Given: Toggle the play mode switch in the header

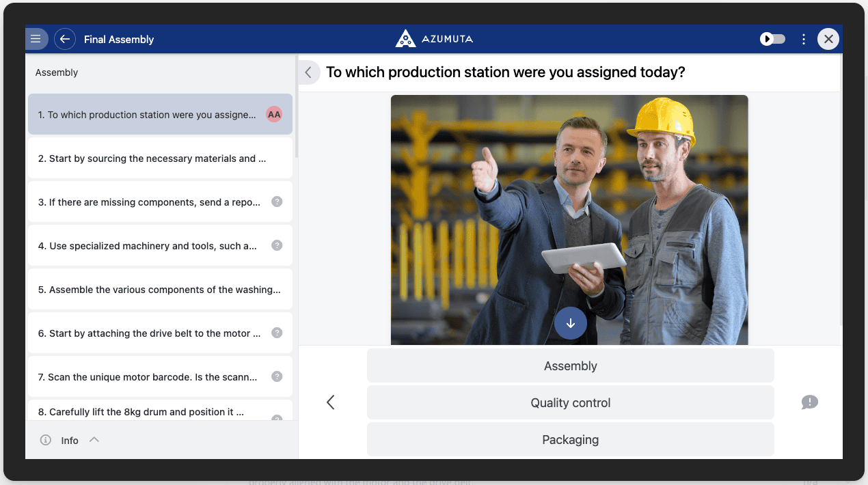Looking at the screenshot, I should coord(773,39).
